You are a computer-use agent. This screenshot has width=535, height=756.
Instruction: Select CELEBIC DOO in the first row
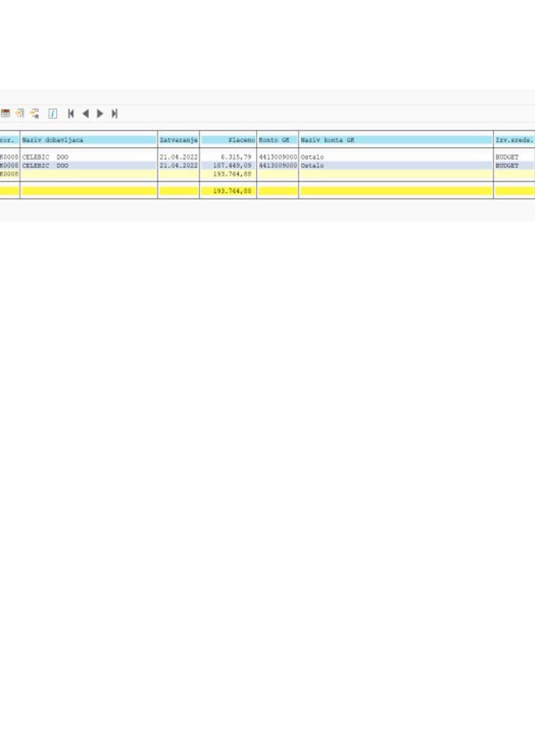46,157
